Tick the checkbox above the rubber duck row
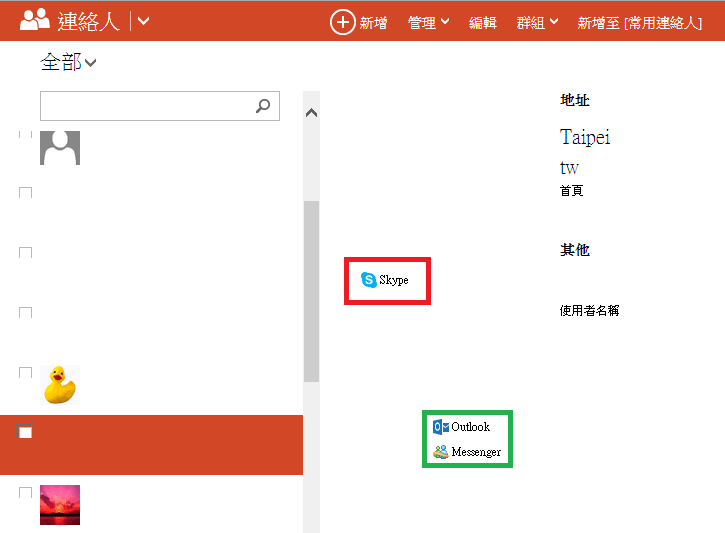 coord(25,312)
